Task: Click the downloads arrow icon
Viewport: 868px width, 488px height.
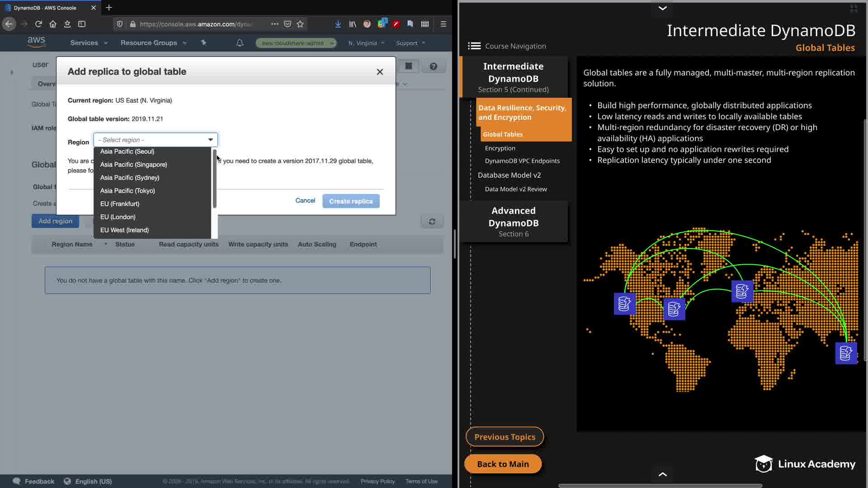Action: [338, 24]
